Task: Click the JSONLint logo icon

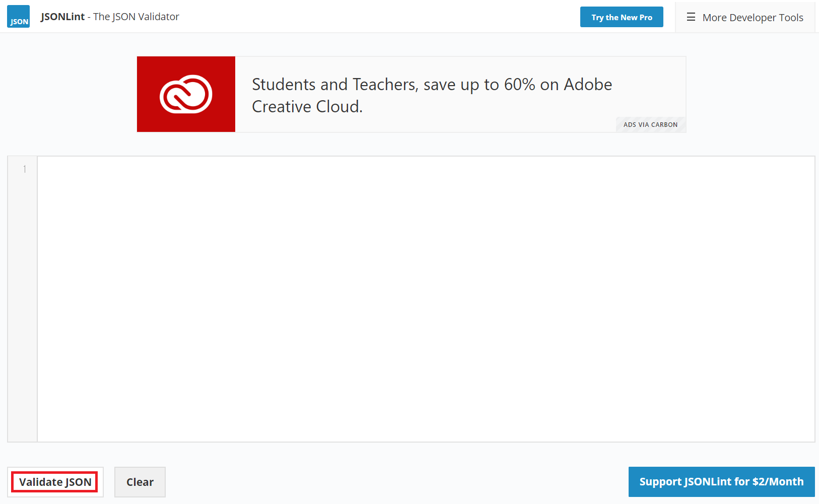Action: pos(18,17)
